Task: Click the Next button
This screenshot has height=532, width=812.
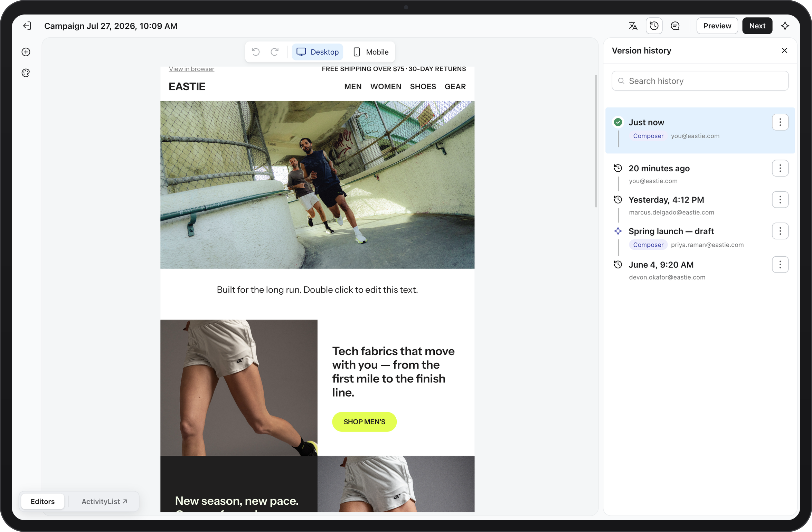Action: pyautogui.click(x=757, y=26)
